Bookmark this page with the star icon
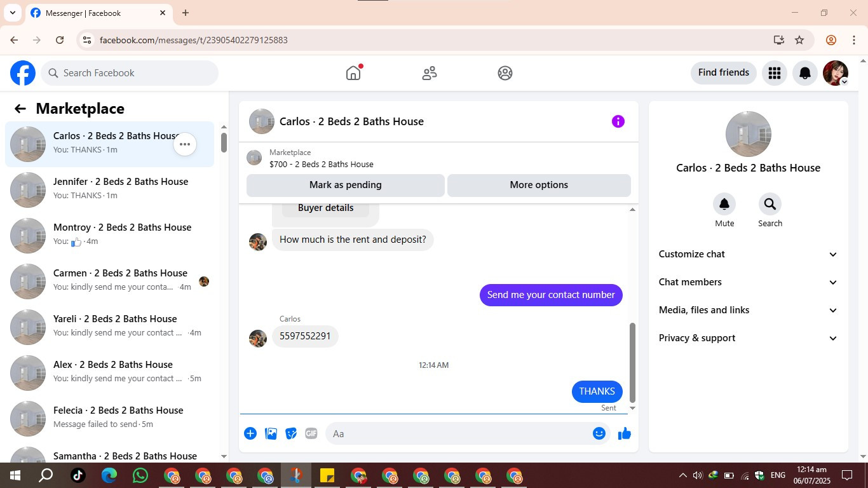 pos(799,40)
